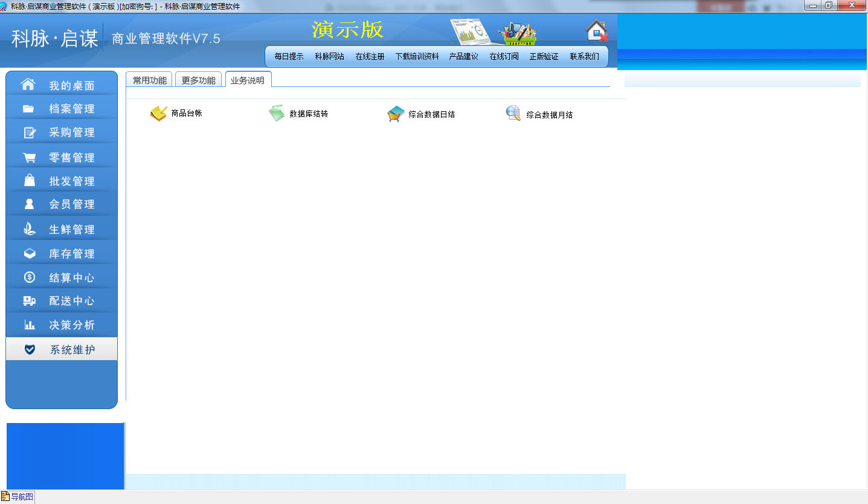Click the person icon beside 会员管理
868x504 pixels.
pyautogui.click(x=29, y=204)
